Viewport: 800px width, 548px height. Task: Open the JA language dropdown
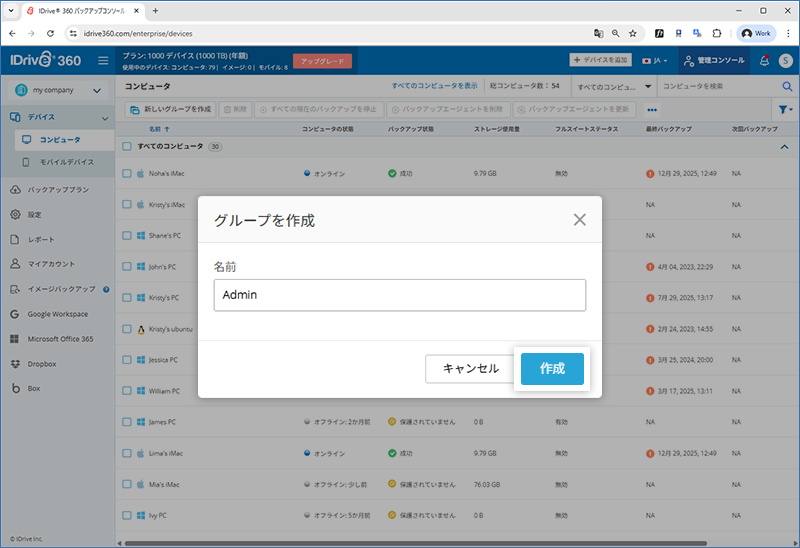[x=657, y=61]
